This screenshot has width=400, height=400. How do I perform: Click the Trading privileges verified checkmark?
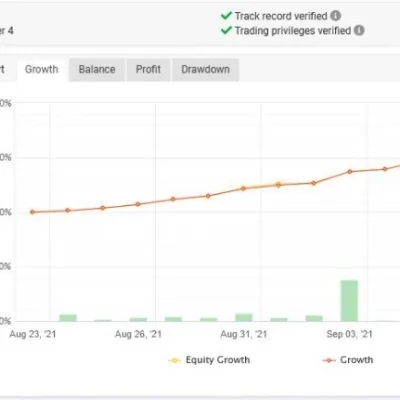click(x=226, y=30)
